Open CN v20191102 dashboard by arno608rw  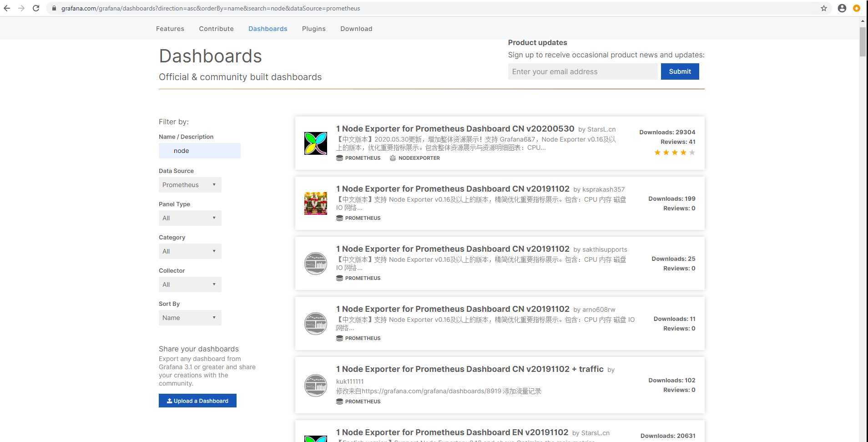pyautogui.click(x=453, y=309)
